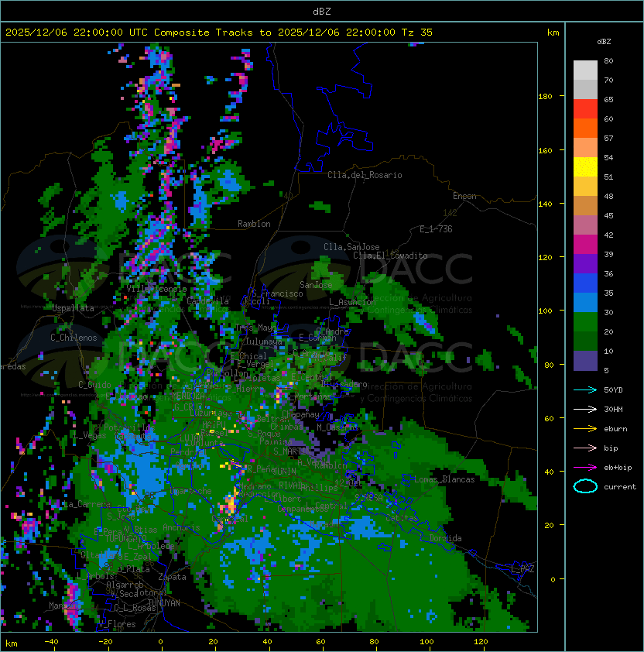
Task: Click the 0 tick on horizontal axis
Action: [160, 642]
